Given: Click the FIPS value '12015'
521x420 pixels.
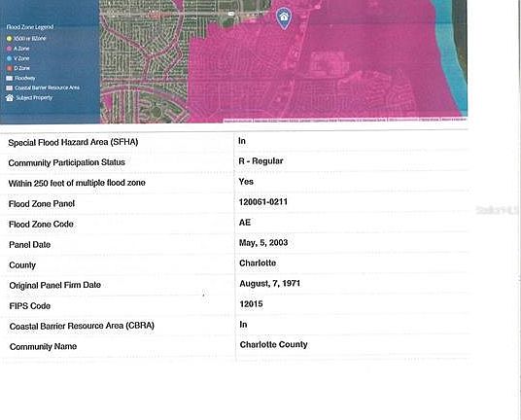Looking at the screenshot, I should click(x=251, y=304).
